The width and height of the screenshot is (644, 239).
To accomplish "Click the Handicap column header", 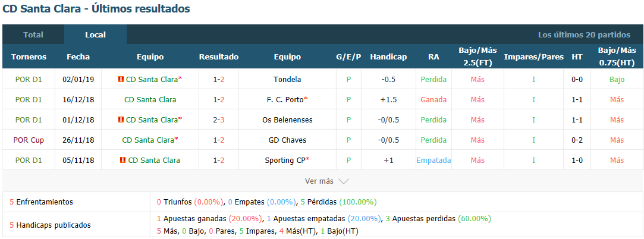I will (388, 57).
